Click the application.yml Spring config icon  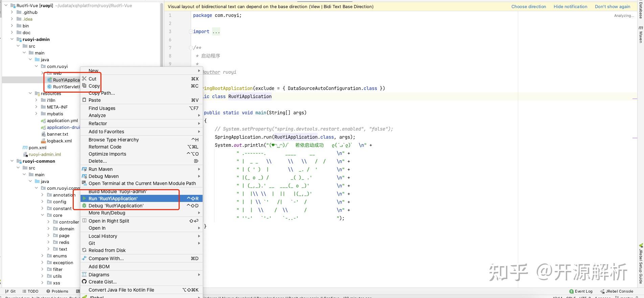43,120
